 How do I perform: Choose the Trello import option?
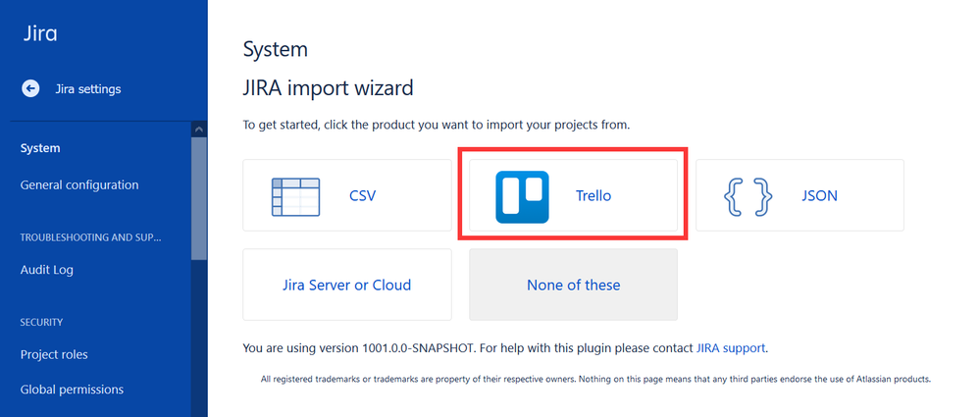(x=573, y=195)
